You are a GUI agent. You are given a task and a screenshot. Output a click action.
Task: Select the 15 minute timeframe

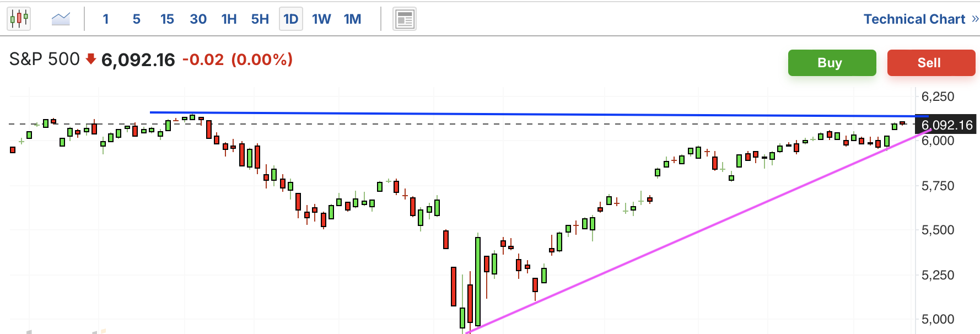tap(167, 19)
